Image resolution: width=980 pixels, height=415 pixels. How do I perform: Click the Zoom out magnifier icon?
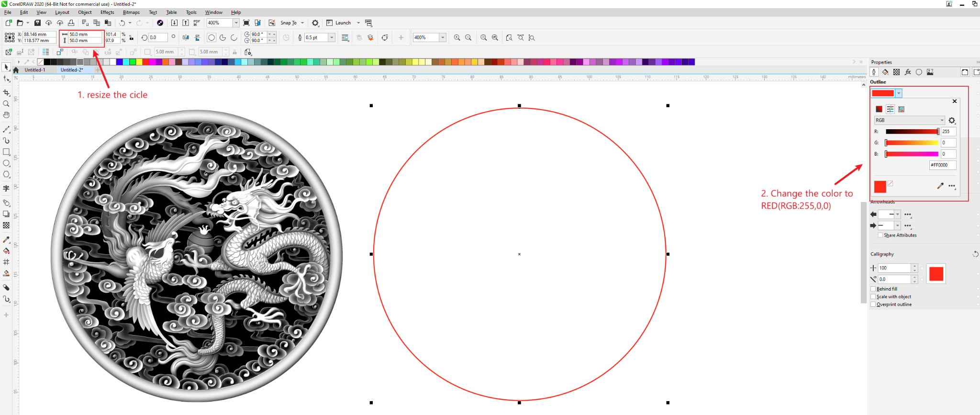(x=468, y=37)
